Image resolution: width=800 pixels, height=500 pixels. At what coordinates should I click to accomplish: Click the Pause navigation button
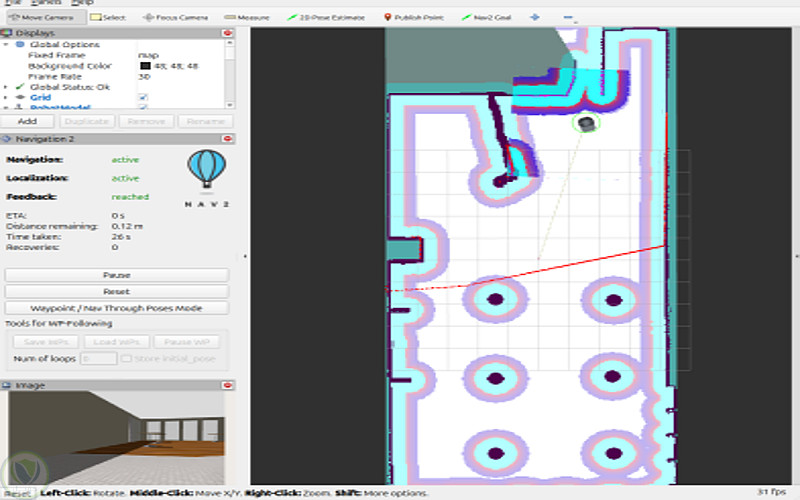(x=116, y=275)
